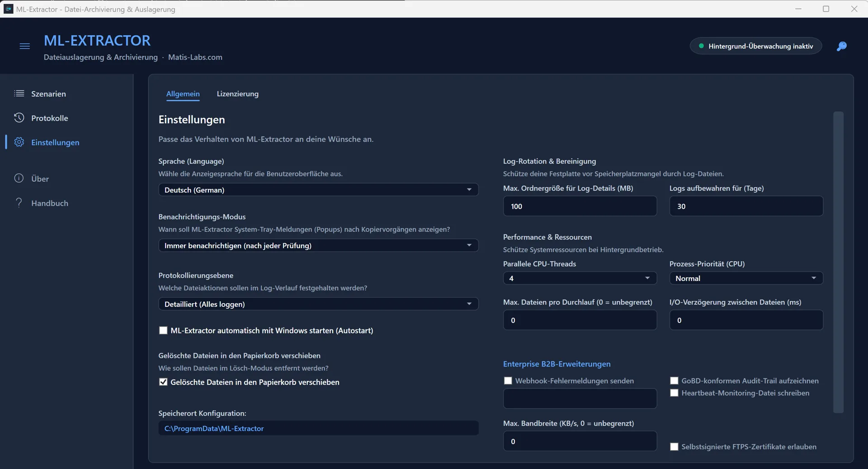Enable Autostart with Windows checkbox
This screenshot has width=868, height=469.
click(x=163, y=330)
